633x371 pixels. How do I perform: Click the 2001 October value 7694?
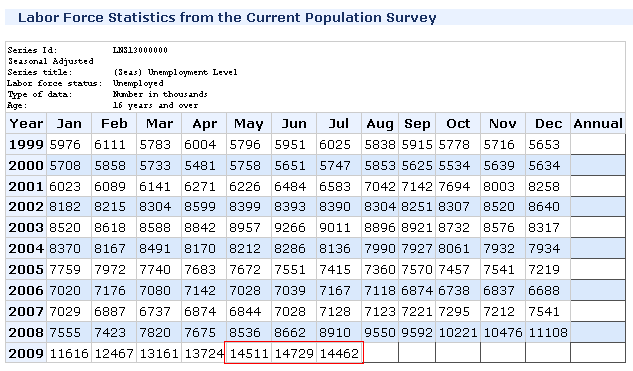coord(454,187)
